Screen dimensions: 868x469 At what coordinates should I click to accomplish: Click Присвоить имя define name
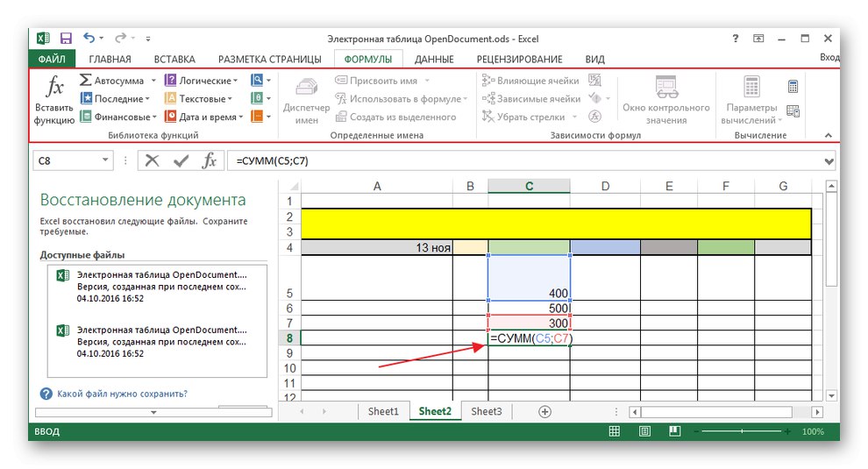point(382,81)
